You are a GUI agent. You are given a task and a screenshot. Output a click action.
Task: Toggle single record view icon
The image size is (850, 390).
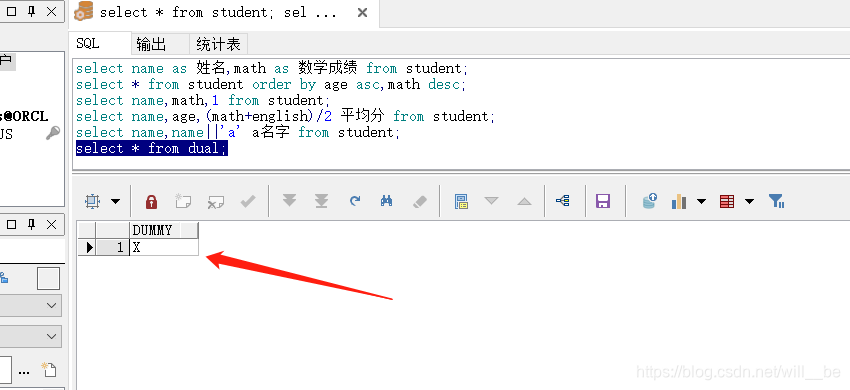[x=461, y=202]
